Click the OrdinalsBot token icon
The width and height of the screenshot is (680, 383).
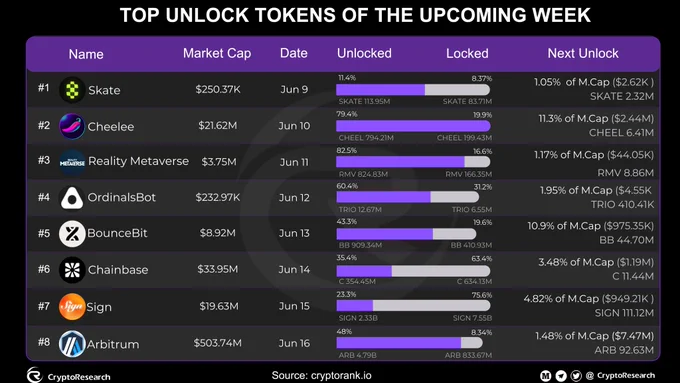click(72, 198)
